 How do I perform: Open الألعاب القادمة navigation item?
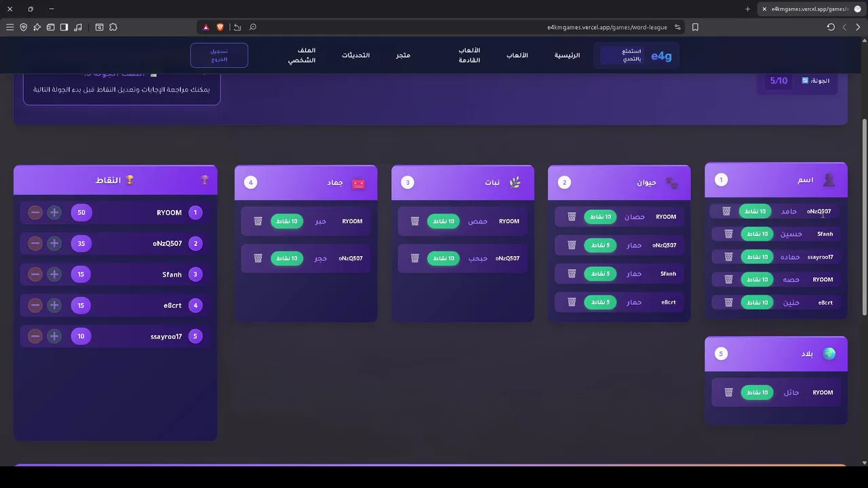pos(469,55)
